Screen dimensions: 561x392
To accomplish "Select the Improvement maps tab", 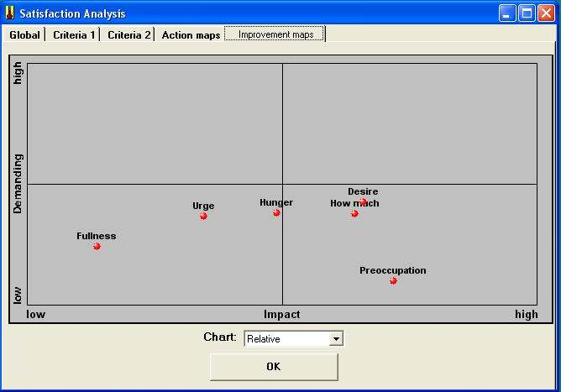I will click(x=275, y=34).
